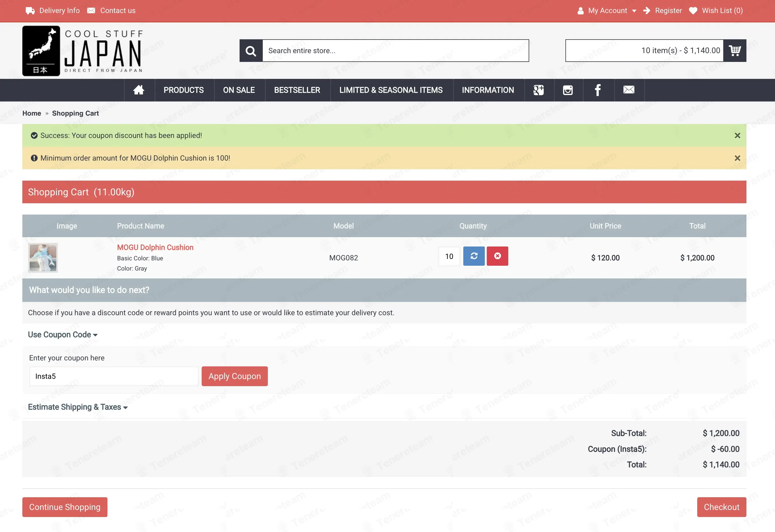Open the BESTSELLER menu item
The width and height of the screenshot is (775, 532).
point(297,90)
